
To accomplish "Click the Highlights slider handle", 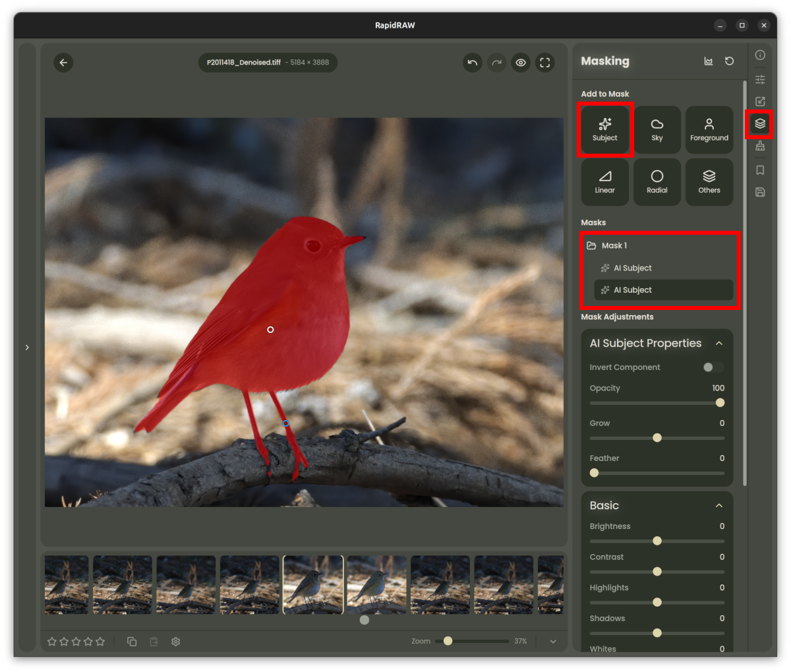I will pyautogui.click(x=657, y=602).
